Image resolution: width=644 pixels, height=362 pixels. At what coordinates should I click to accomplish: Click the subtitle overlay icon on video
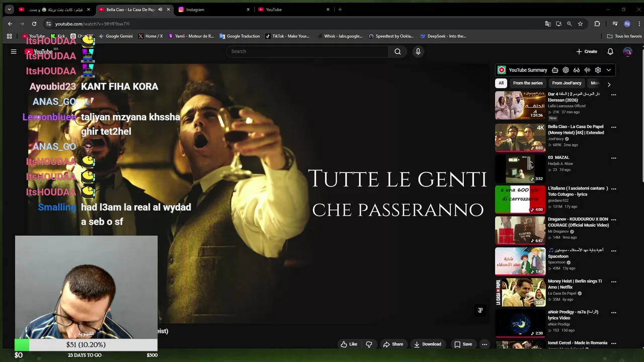point(480,310)
